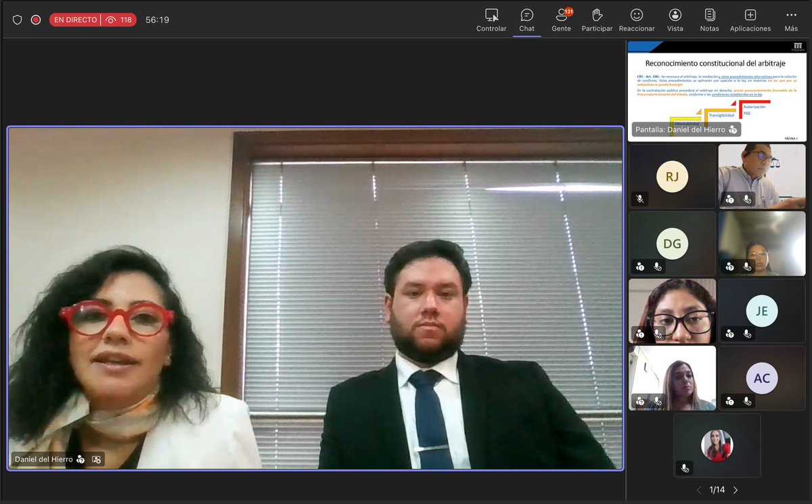Click the AC initials avatar
The image size is (812, 504).
762,378
